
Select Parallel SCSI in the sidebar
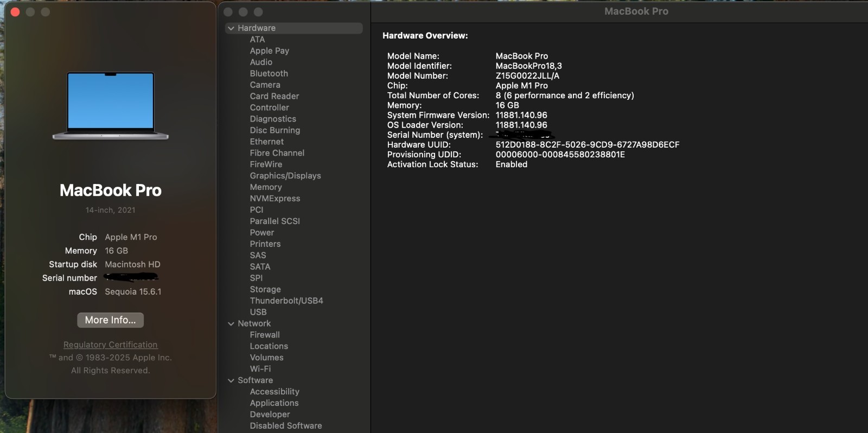(x=275, y=221)
